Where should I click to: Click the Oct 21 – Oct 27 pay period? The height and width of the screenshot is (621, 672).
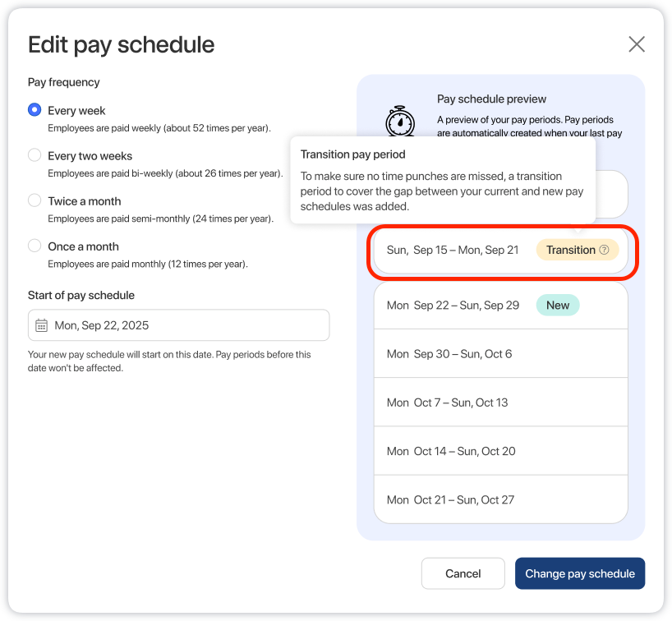tap(450, 499)
